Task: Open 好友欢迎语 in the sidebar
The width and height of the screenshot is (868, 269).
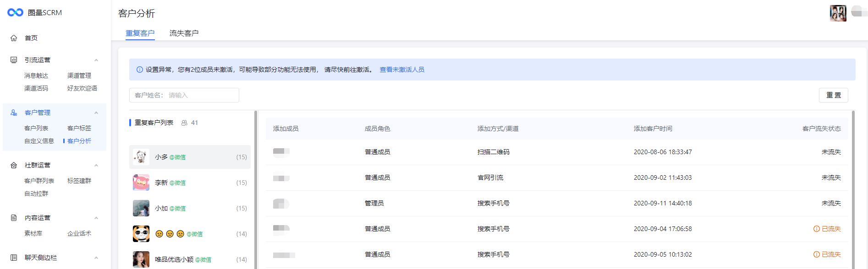Action: coord(82,88)
